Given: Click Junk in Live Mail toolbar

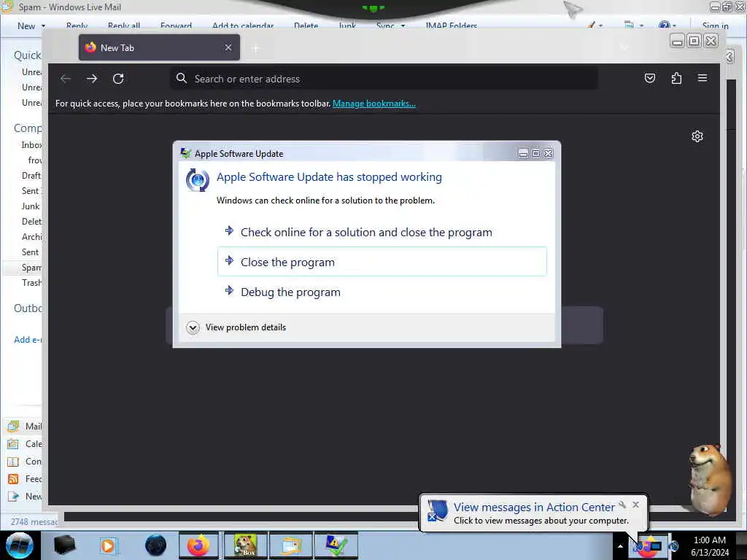Looking at the screenshot, I should pyautogui.click(x=347, y=26).
